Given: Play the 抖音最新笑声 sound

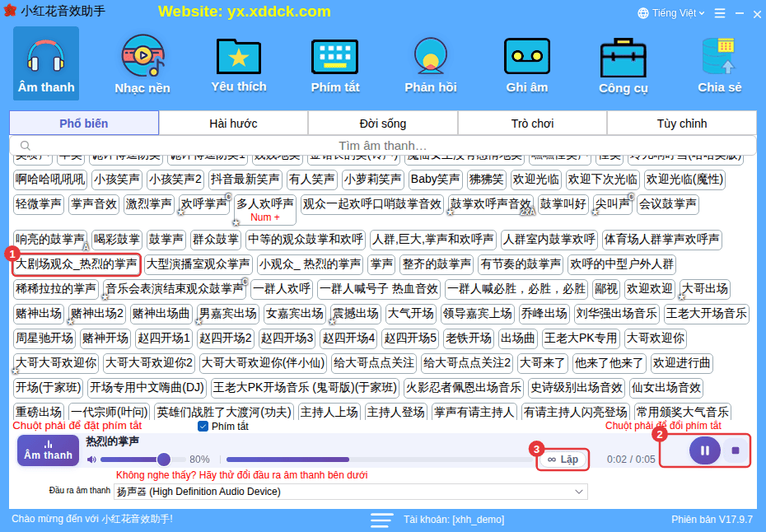Looking at the screenshot, I should pyautogui.click(x=245, y=180).
